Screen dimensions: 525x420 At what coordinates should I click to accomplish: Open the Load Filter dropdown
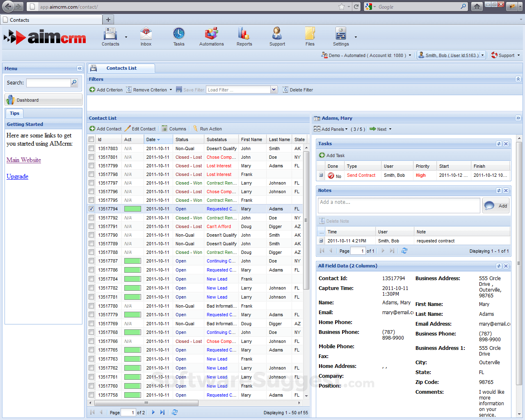[274, 89]
